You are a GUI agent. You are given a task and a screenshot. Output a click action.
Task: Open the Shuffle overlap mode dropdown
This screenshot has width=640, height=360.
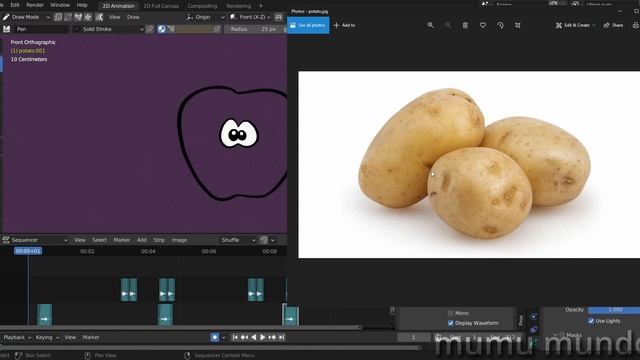tap(237, 240)
